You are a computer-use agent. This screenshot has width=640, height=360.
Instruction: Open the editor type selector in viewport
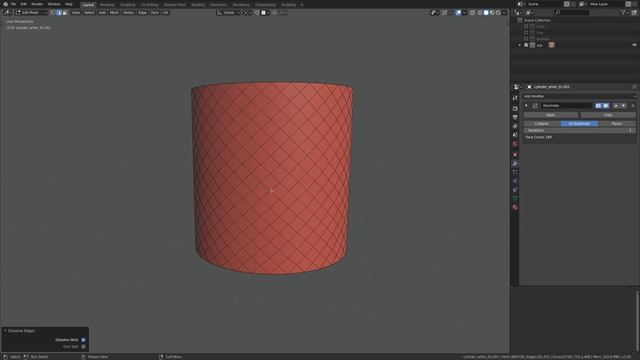click(8, 13)
